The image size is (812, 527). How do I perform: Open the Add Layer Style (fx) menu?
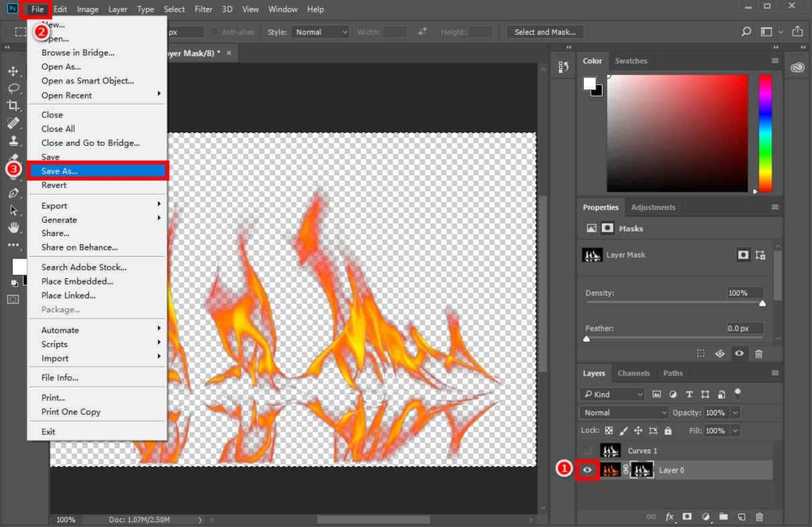tap(670, 516)
